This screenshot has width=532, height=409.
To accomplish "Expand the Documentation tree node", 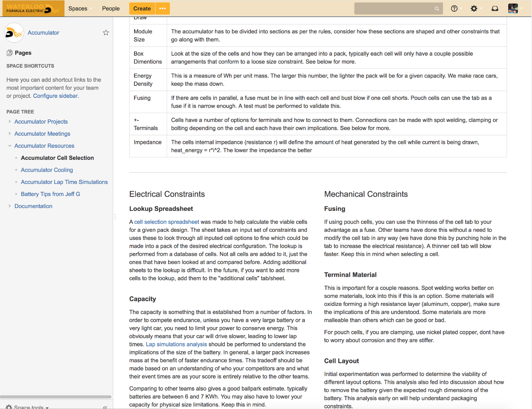I will [10, 206].
